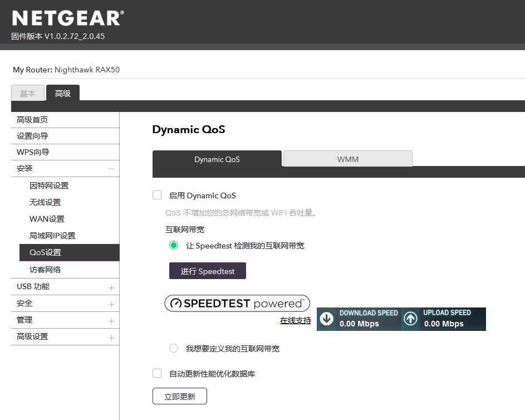Image resolution: width=525 pixels, height=420 pixels.
Task: Click the NETGEAR logo
Action: pos(67,18)
